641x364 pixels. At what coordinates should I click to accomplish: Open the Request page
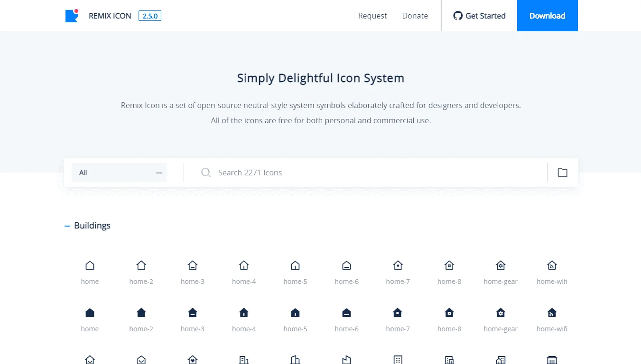pyautogui.click(x=372, y=16)
